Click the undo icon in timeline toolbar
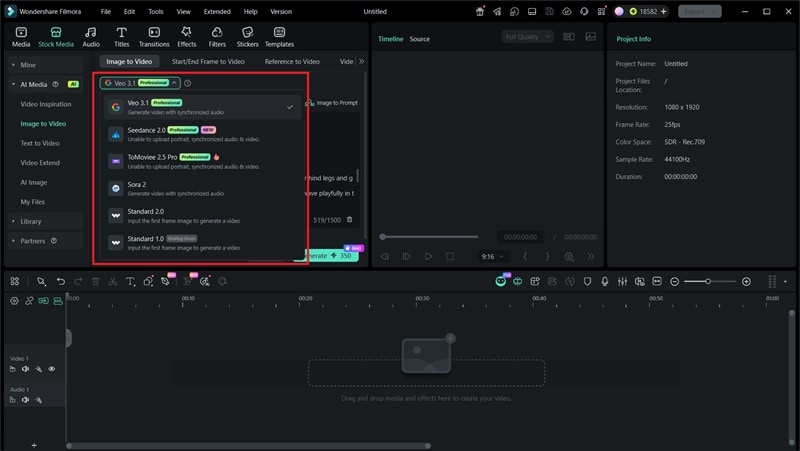 tap(61, 281)
